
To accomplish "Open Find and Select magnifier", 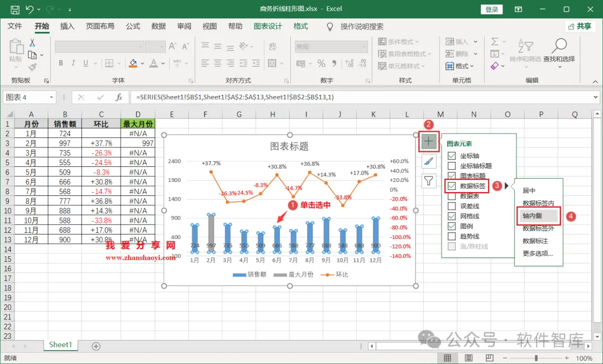I will tap(559, 51).
